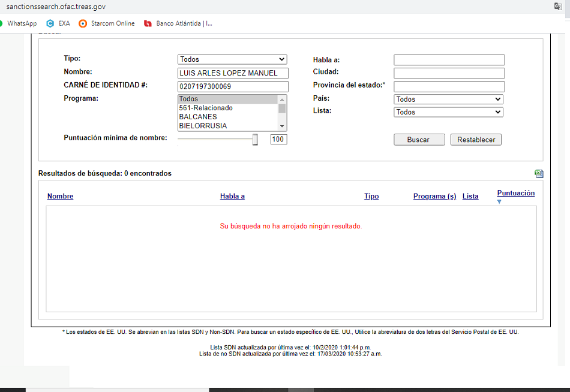This screenshot has height=392, width=570.
Task: Click the Excel export icon above results
Action: tap(539, 174)
